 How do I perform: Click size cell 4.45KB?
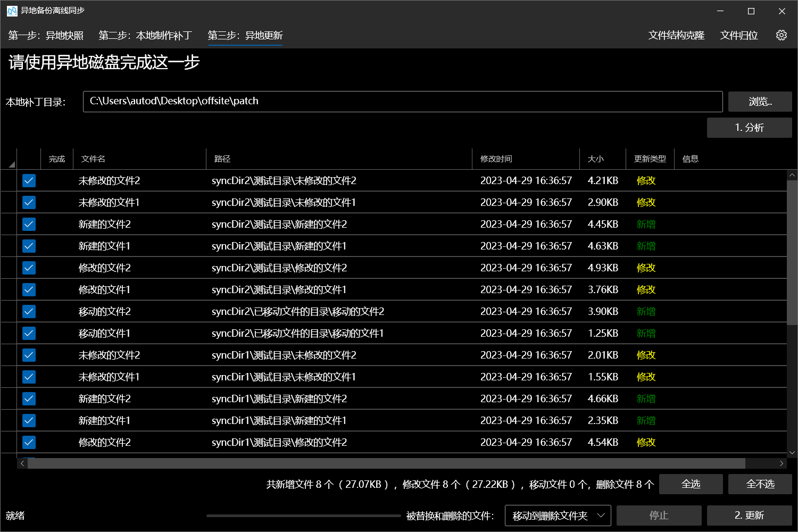(603, 225)
